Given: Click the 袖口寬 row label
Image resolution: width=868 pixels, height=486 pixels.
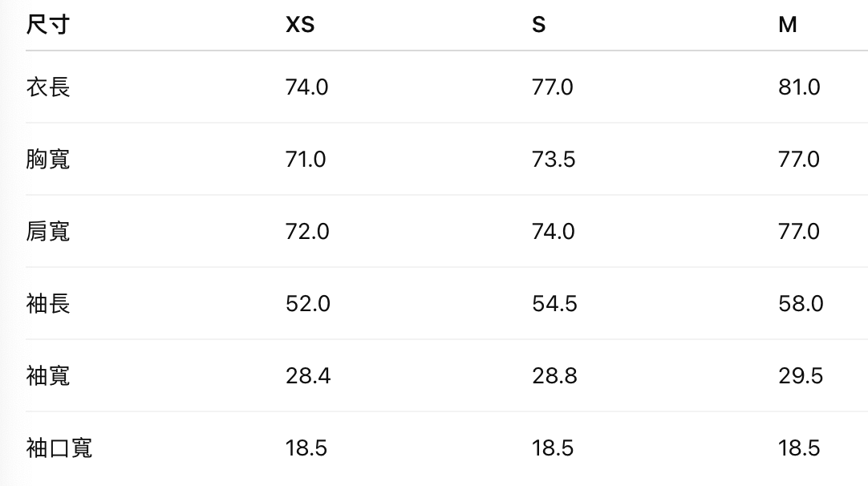Looking at the screenshot, I should (59, 448).
